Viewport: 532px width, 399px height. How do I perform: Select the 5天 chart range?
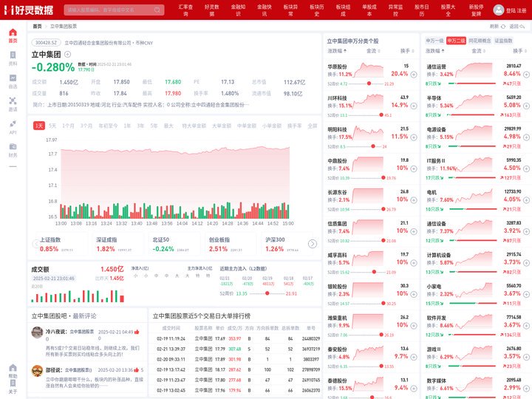pyautogui.click(x=52, y=126)
